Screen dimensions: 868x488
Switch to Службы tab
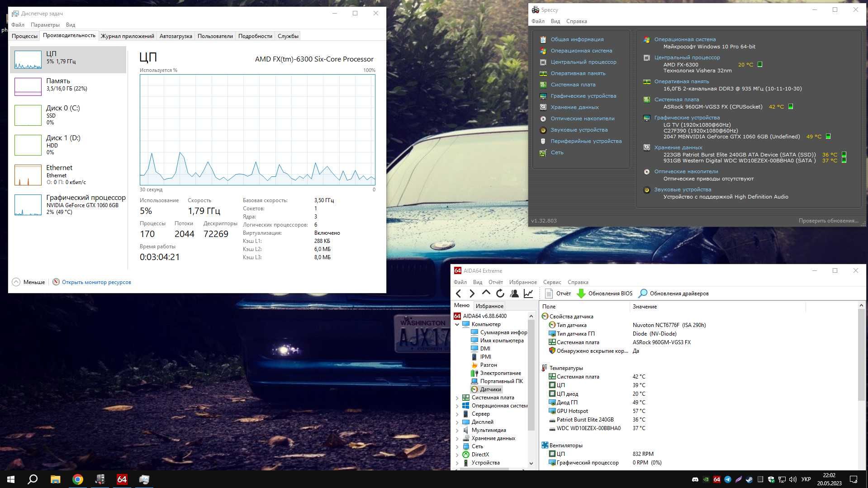tap(288, 36)
